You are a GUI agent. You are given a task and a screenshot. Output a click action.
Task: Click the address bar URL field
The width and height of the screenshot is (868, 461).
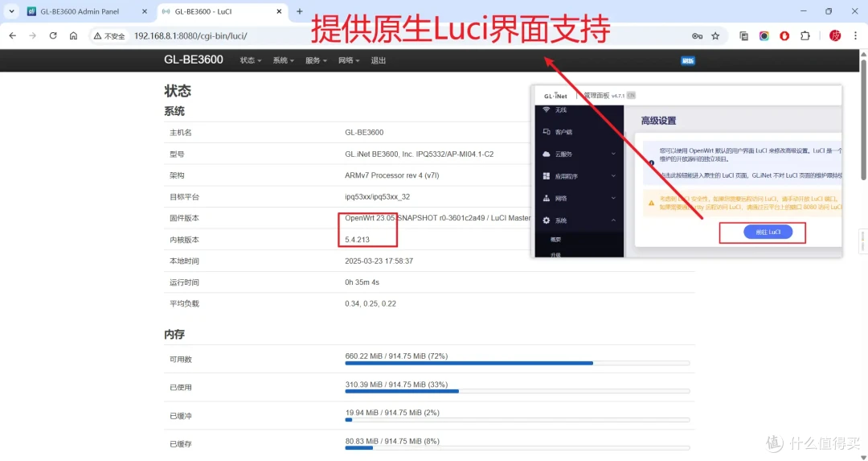click(x=410, y=36)
